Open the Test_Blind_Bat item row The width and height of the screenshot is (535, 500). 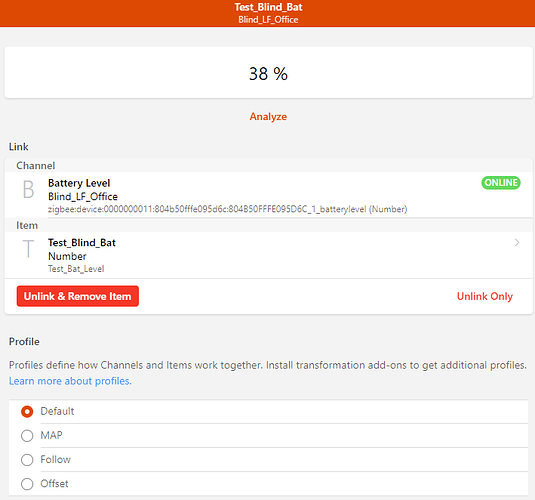pos(268,255)
